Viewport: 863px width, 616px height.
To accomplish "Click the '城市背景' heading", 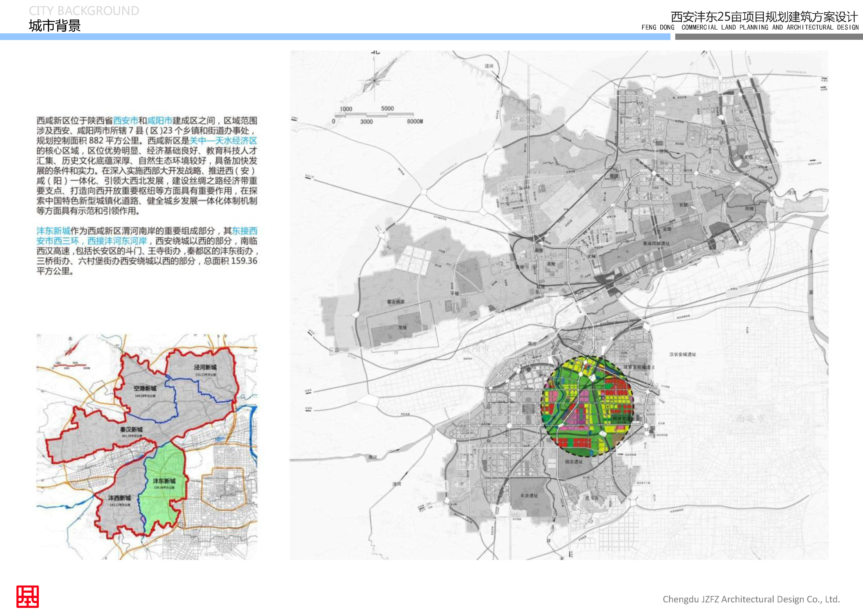I will coord(55,25).
